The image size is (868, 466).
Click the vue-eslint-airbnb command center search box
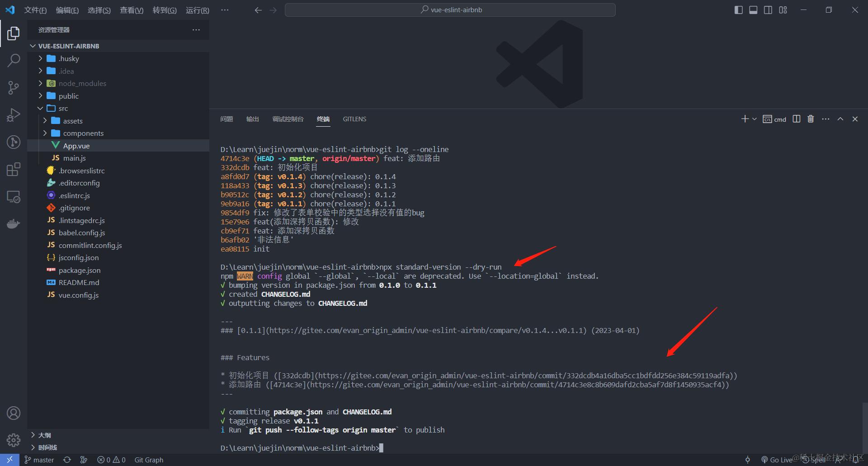[450, 10]
